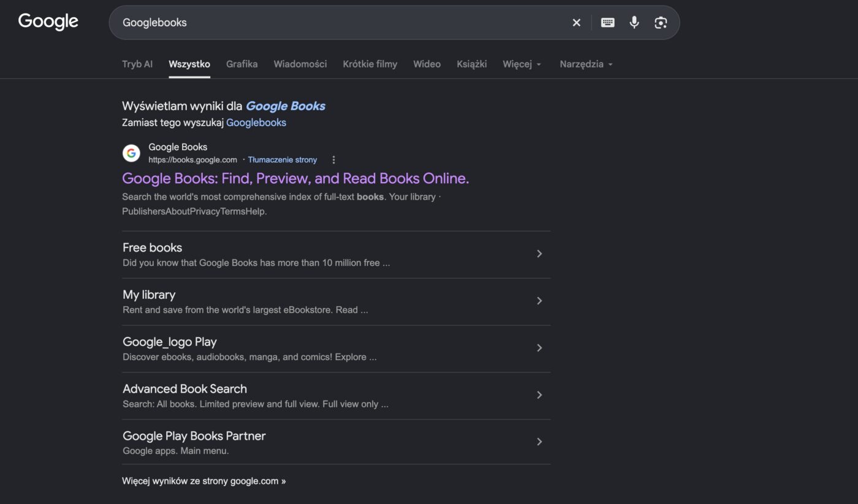Screen dimensions: 858x504
Task: Click the Google Books result favicon
Action: click(x=131, y=153)
